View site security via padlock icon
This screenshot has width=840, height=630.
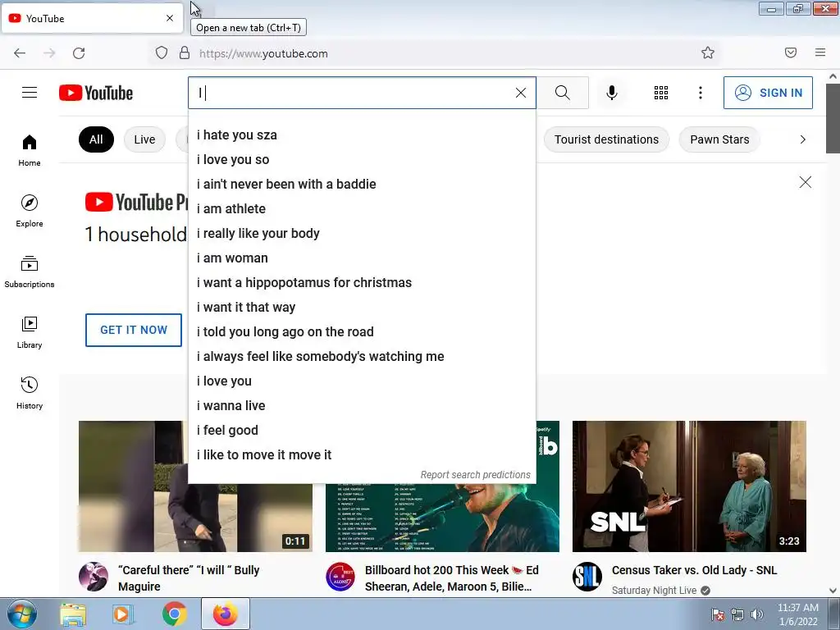click(185, 52)
